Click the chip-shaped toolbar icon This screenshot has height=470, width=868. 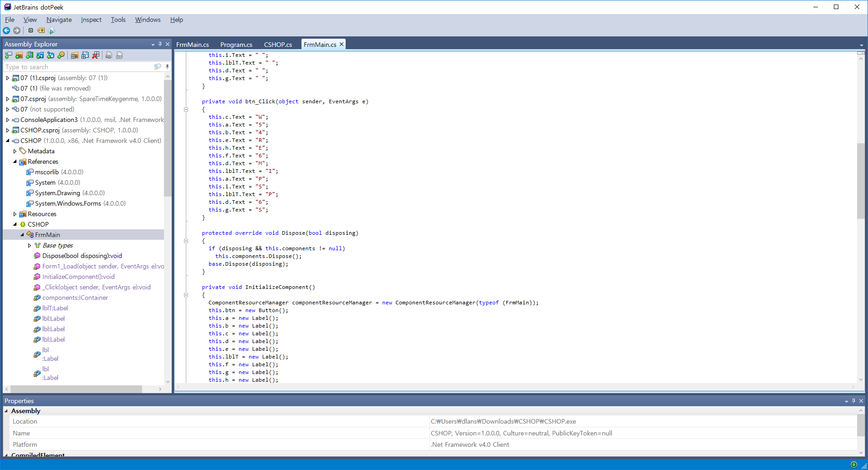(31, 30)
